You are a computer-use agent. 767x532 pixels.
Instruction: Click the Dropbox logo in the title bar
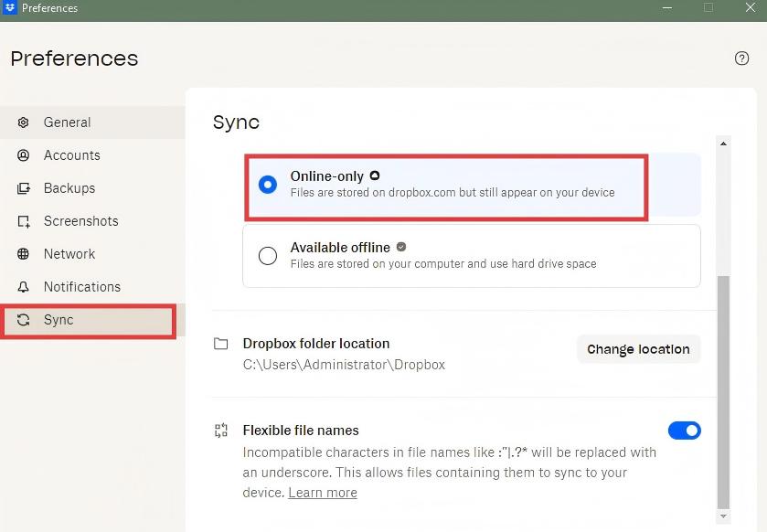pyautogui.click(x=9, y=8)
